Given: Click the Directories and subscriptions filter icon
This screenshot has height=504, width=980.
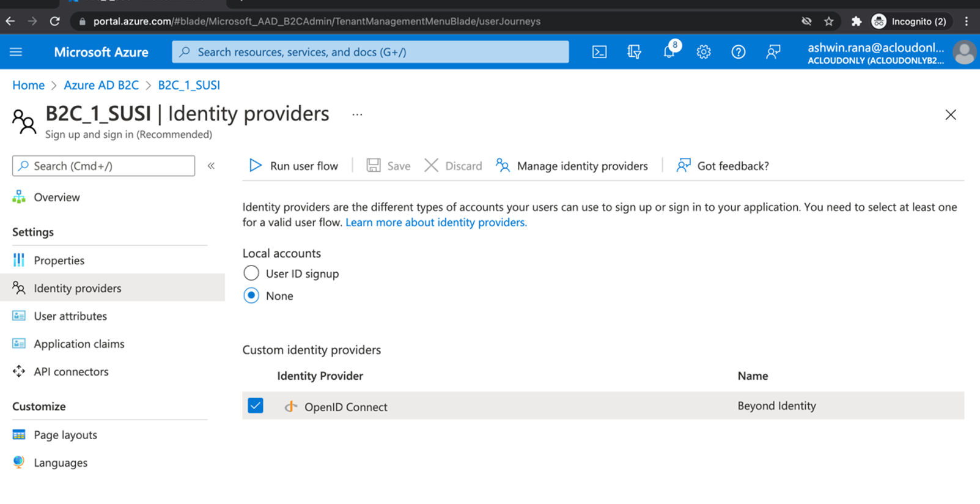Looking at the screenshot, I should point(634,52).
